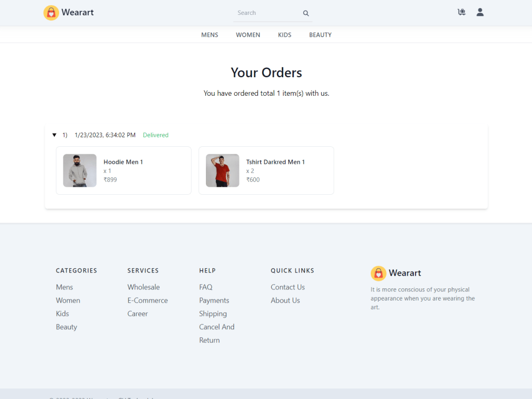Viewport: 532px width, 399px height.
Task: Click the Tshirt Darkred Men 1 thumbnail
Action: point(222,171)
